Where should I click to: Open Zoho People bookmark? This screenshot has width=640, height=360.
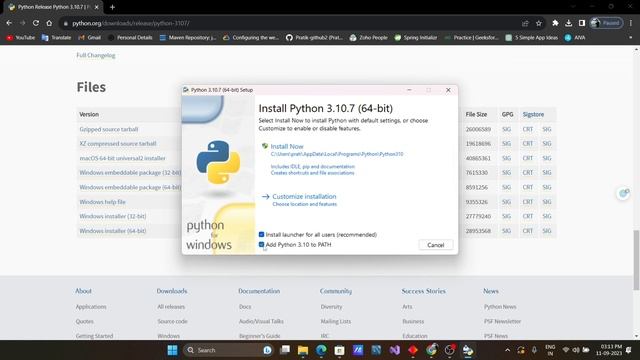369,38
